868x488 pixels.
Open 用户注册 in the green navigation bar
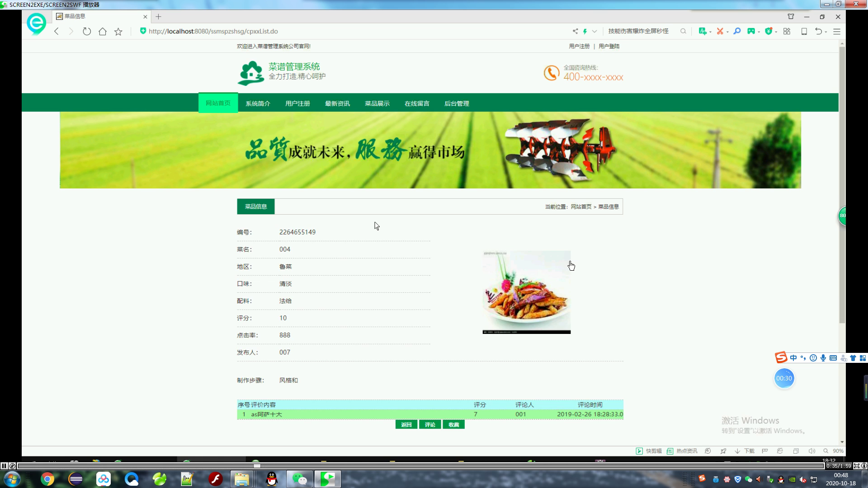coord(297,103)
